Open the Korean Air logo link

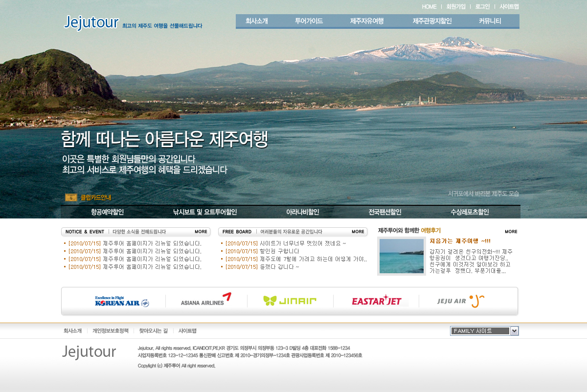(122, 302)
